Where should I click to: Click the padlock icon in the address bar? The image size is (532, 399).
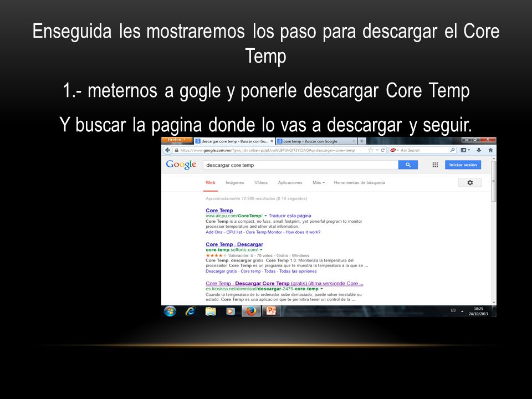click(x=176, y=150)
